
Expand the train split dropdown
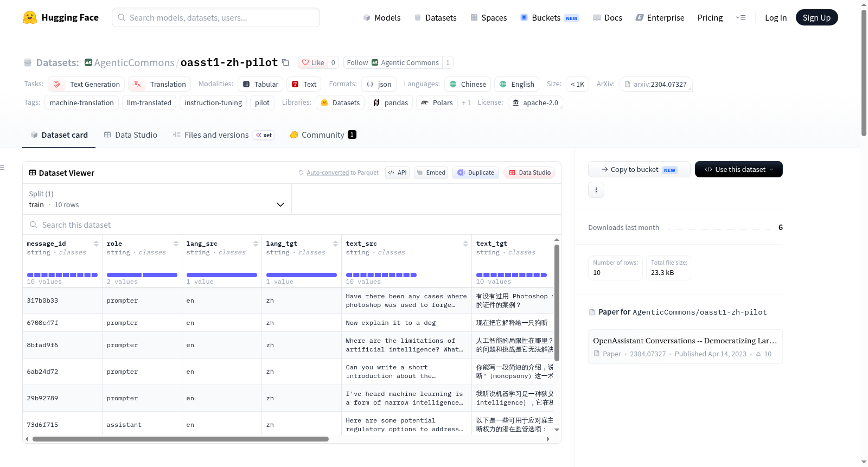tap(157, 200)
